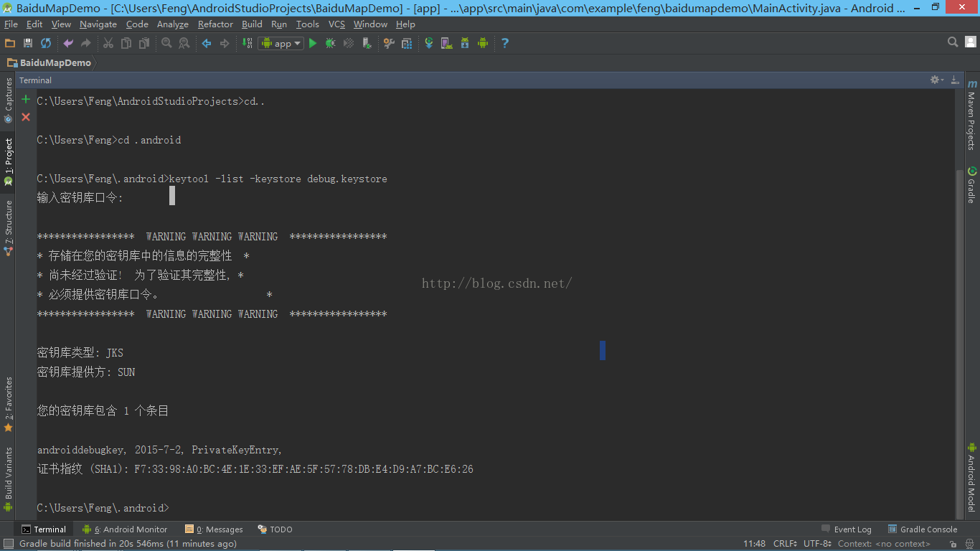Image resolution: width=980 pixels, height=551 pixels.
Task: Change CRLF line separator in status bar
Action: (785, 544)
